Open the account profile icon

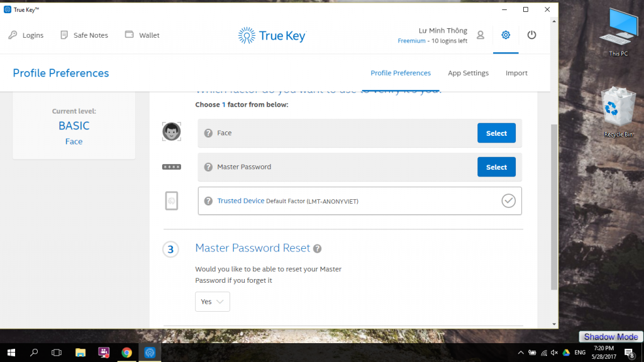click(480, 35)
